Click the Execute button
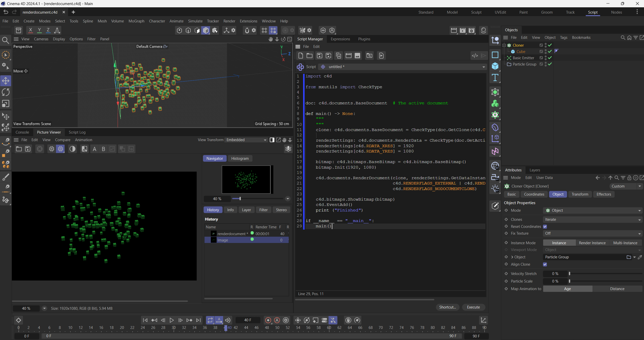The height and width of the screenshot is (340, 644). [x=473, y=307]
